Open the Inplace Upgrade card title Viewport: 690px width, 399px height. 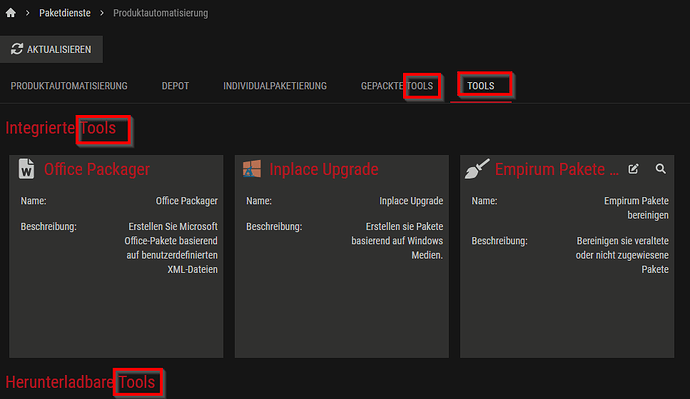pos(324,169)
